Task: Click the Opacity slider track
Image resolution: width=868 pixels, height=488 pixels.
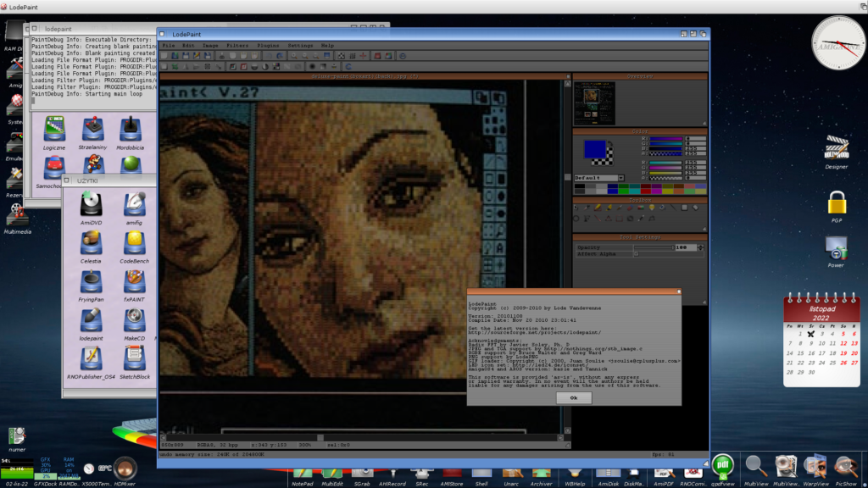Action: [654, 247]
